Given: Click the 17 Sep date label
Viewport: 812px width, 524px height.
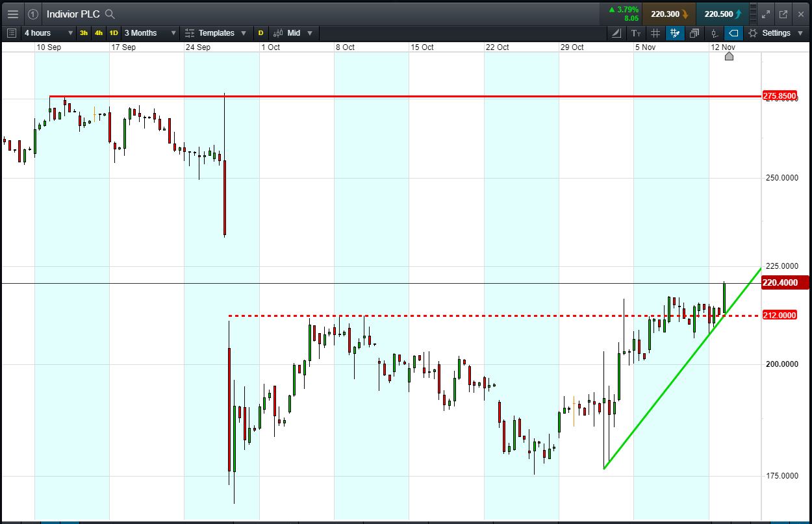Looking at the screenshot, I should point(123,47).
